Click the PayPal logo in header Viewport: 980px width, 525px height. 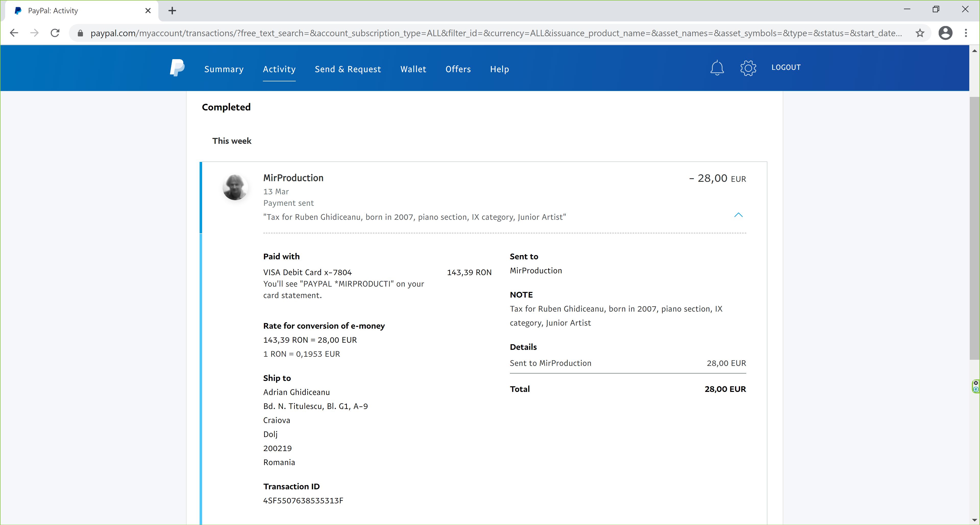pos(177,68)
